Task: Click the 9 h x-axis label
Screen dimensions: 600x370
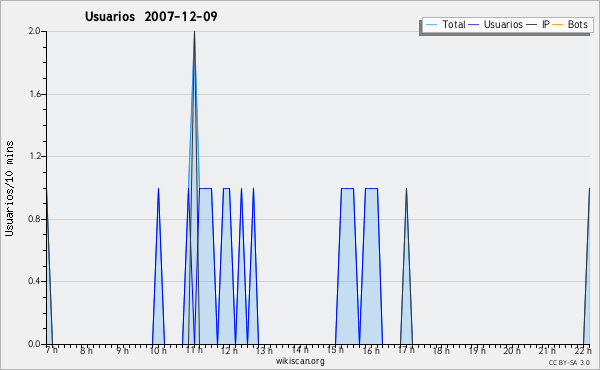Action: click(x=122, y=350)
